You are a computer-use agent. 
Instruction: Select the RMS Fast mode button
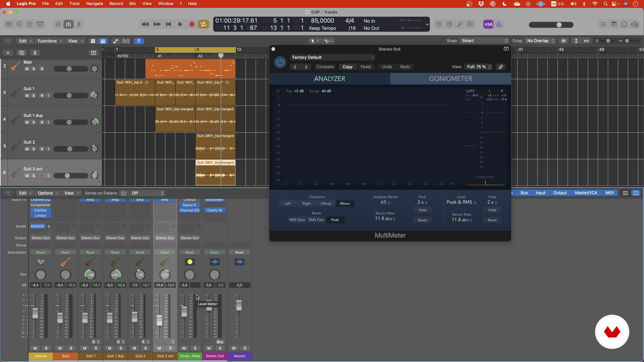point(316,220)
